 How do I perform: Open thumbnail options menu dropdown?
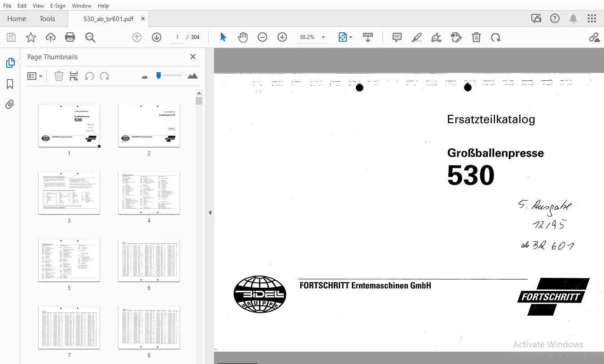click(x=35, y=76)
